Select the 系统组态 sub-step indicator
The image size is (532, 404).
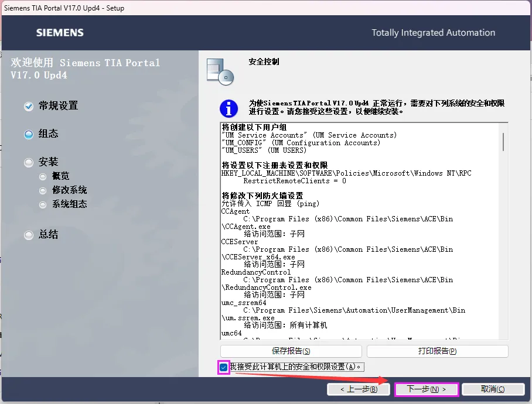tap(43, 205)
